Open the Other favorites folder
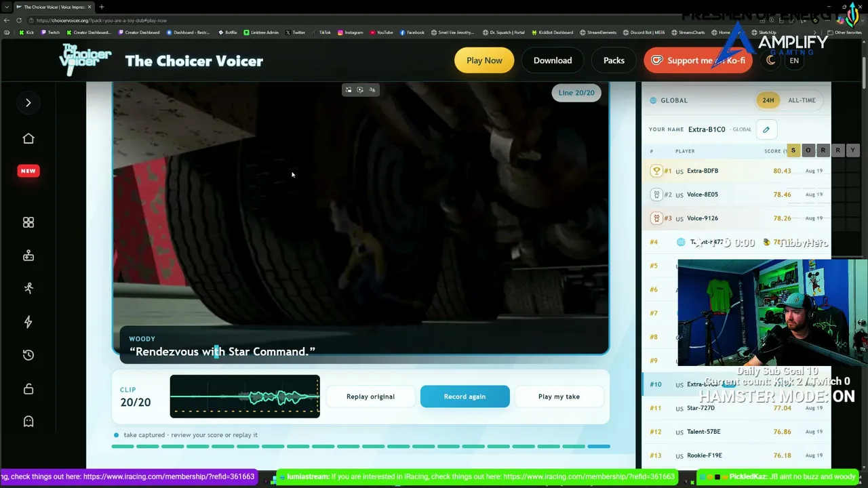Screen dimensions: 868x488 coord(845,33)
